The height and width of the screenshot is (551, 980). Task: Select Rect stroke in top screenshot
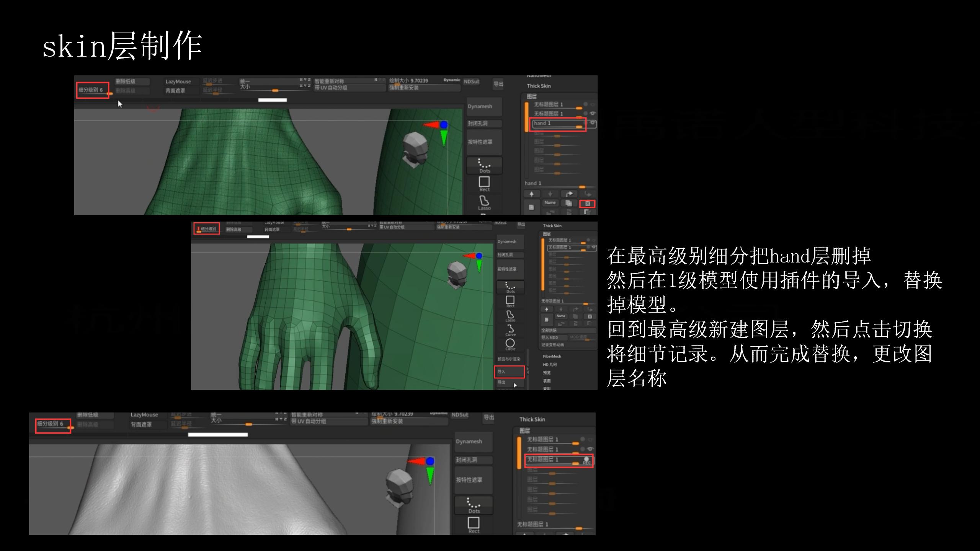pos(484,184)
